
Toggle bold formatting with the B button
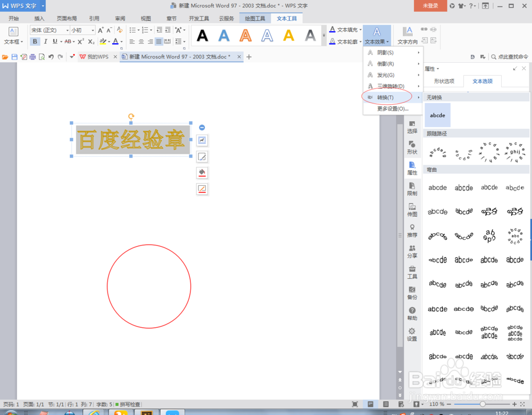[35, 41]
